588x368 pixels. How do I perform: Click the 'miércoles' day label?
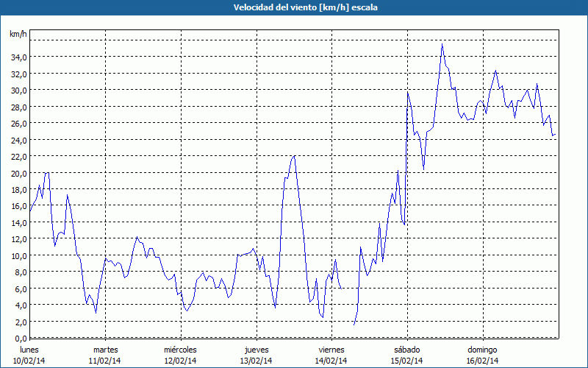(x=180, y=350)
